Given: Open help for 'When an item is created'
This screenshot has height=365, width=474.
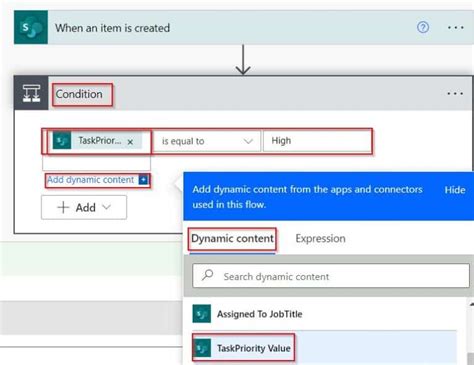Looking at the screenshot, I should 423,27.
